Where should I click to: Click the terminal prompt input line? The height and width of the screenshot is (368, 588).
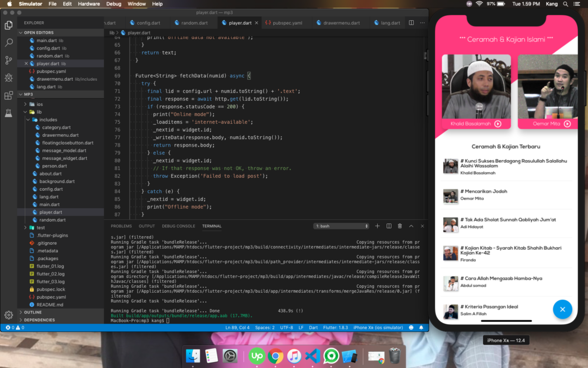[x=265, y=321]
